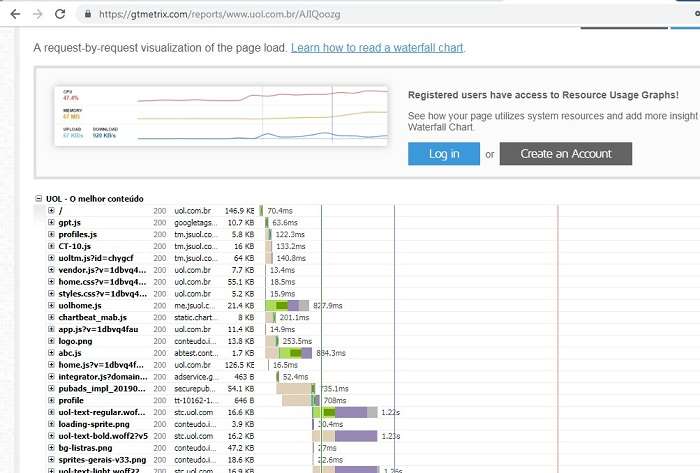Expand the integrator.js request row
The width and height of the screenshot is (700, 473).
point(51,377)
